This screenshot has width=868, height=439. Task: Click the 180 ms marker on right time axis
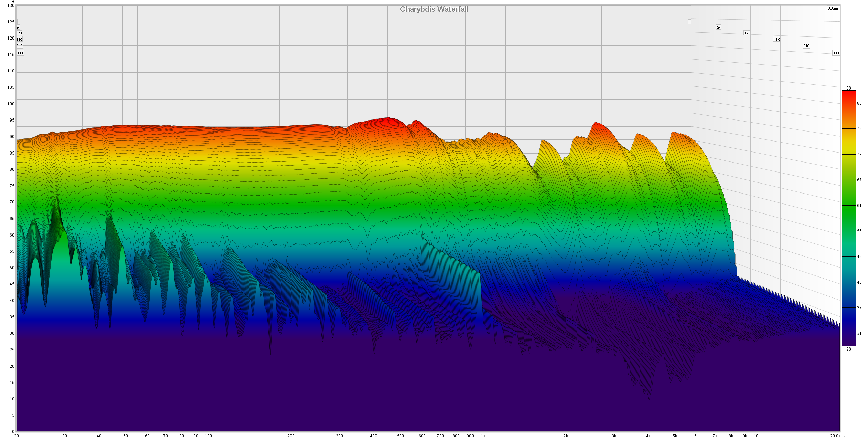(777, 39)
